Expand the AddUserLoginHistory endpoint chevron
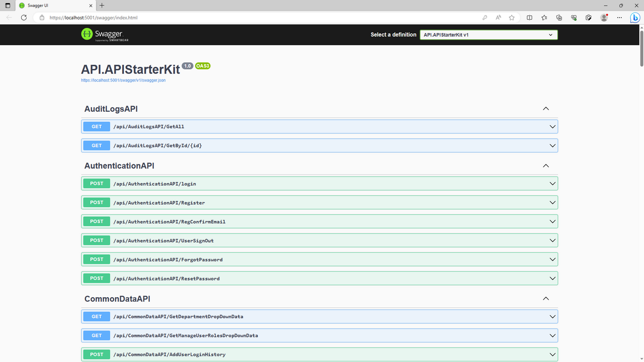The width and height of the screenshot is (644, 362). (x=552, y=354)
